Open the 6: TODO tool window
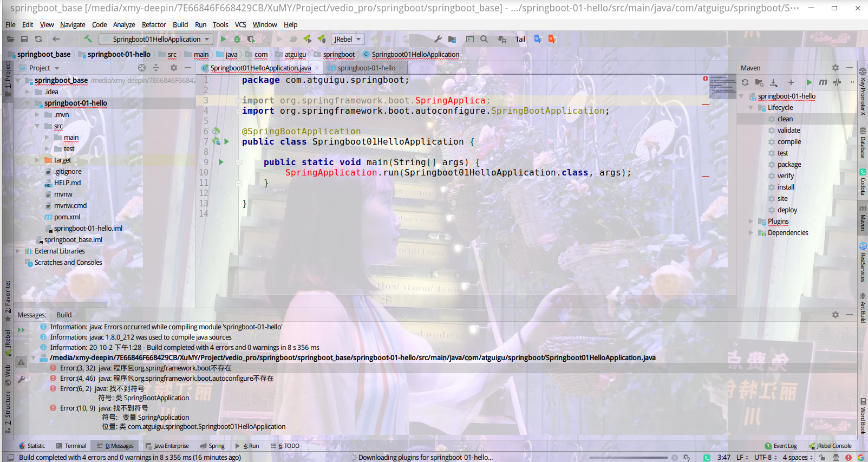The image size is (868, 462). 285,446
